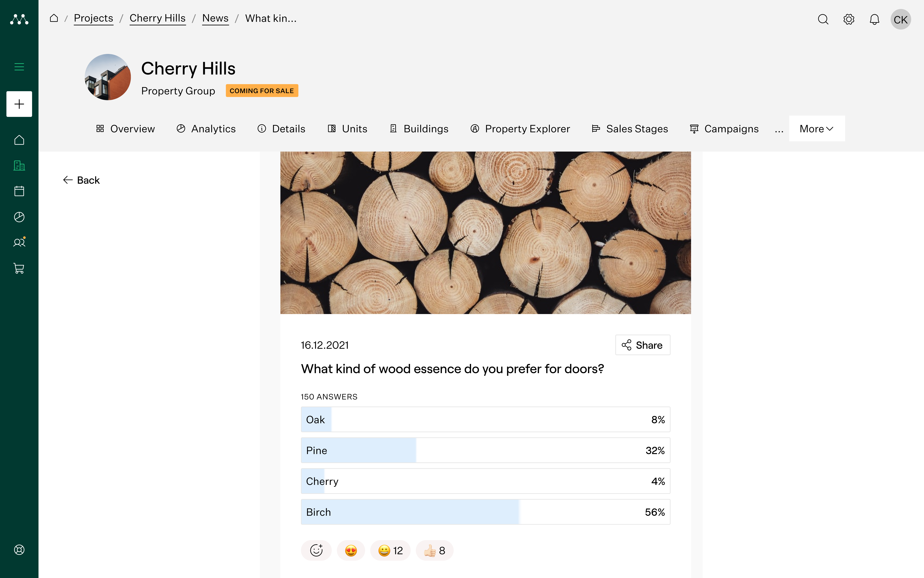The width and height of the screenshot is (924, 578).
Task: Open notifications bell icon
Action: pyautogui.click(x=874, y=19)
